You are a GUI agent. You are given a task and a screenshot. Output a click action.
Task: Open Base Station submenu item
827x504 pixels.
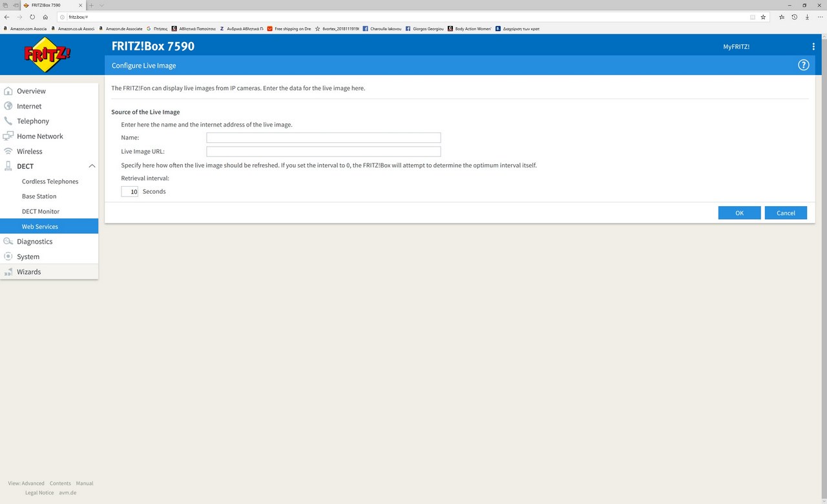pos(39,196)
